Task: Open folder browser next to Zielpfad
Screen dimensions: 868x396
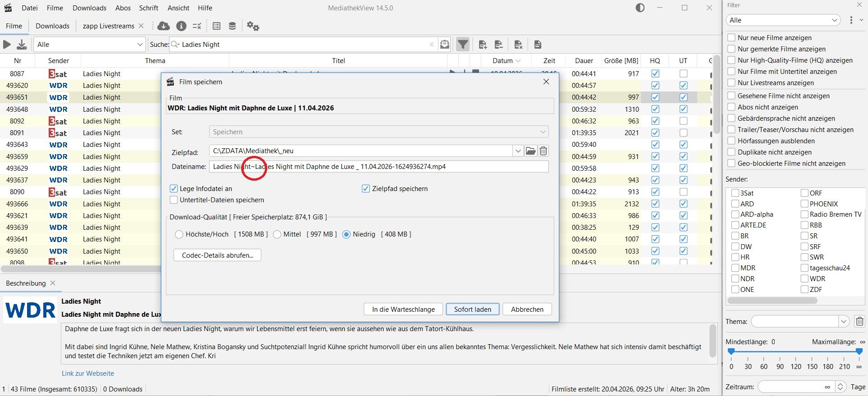Action: [530, 151]
